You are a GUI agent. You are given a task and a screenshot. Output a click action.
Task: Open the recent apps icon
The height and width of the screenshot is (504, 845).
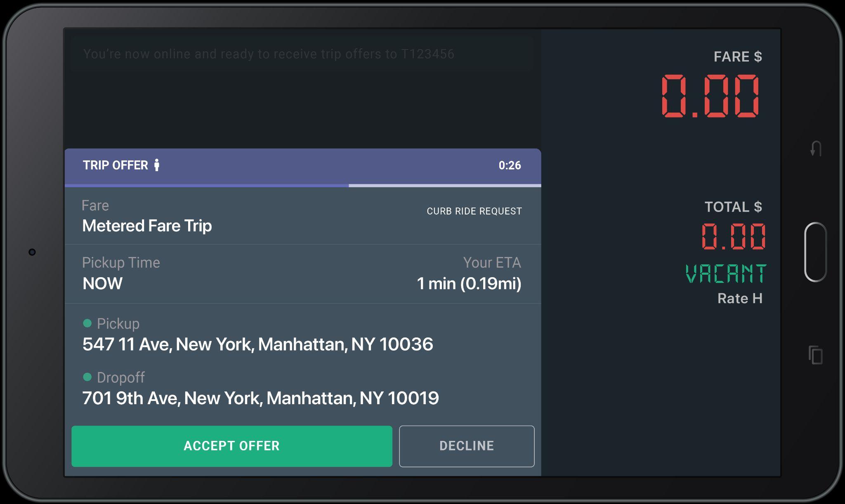pyautogui.click(x=815, y=355)
